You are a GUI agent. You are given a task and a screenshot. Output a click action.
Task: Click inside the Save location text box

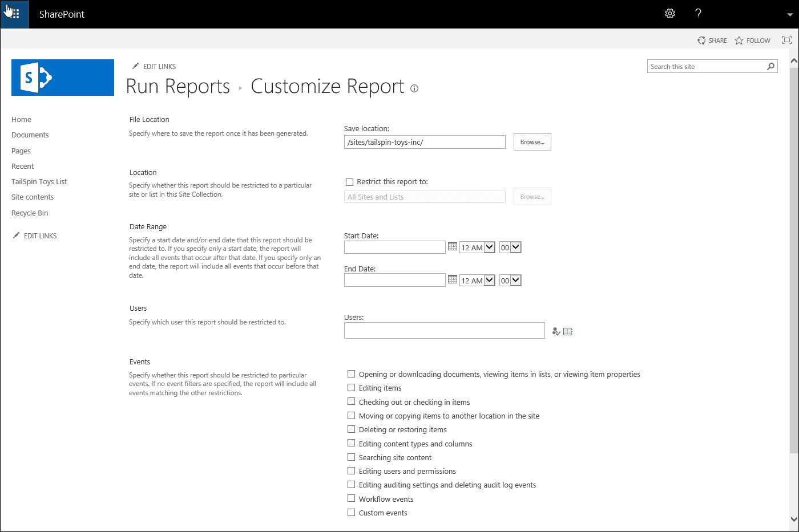click(x=425, y=141)
